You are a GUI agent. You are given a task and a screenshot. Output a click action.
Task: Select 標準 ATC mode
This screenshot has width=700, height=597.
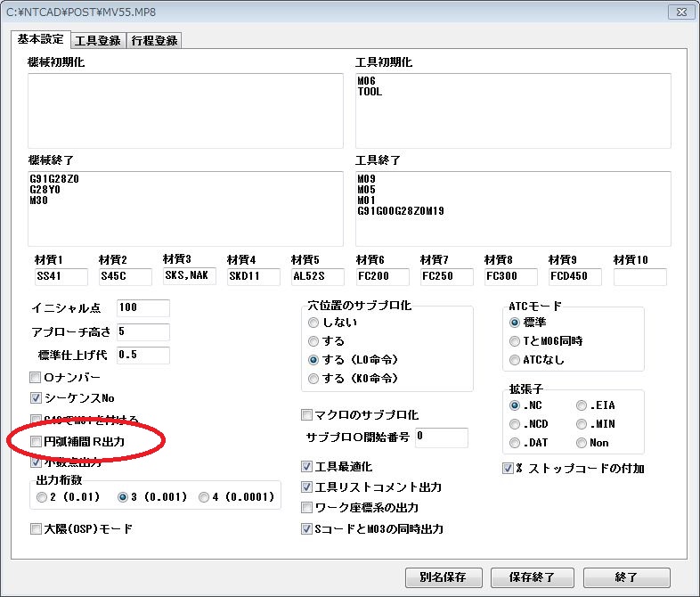[x=514, y=323]
